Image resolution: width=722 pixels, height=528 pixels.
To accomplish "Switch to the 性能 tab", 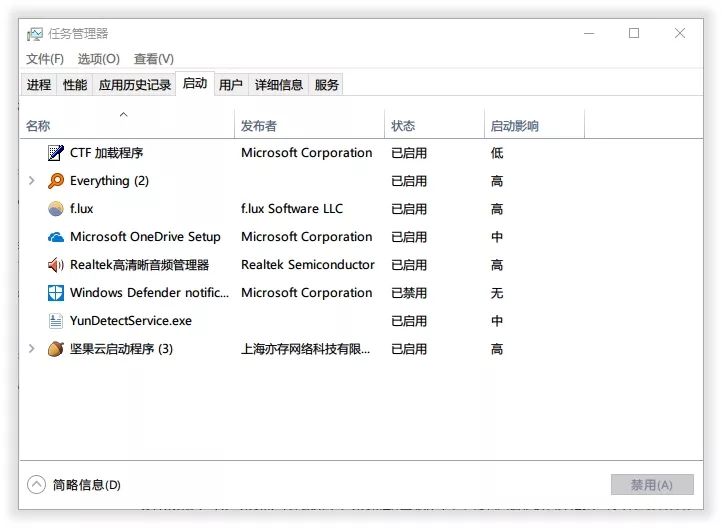I will click(75, 85).
